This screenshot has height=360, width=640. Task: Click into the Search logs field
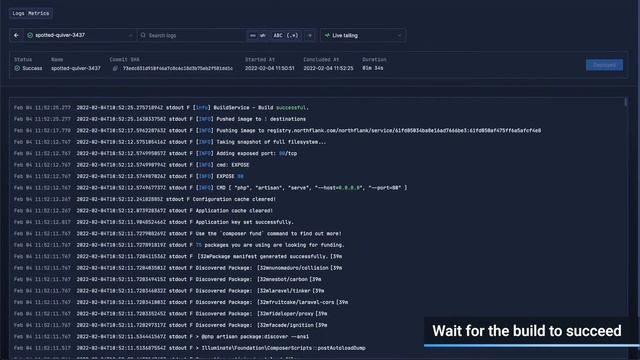[x=192, y=36]
